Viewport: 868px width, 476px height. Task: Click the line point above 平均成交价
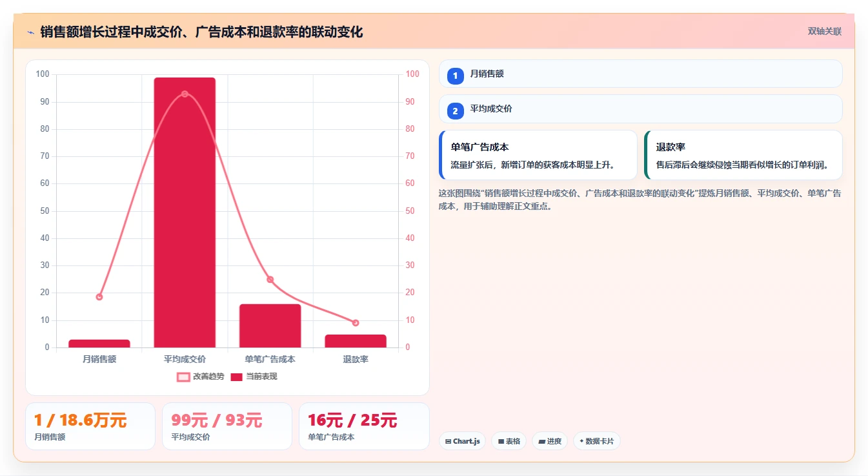(185, 94)
